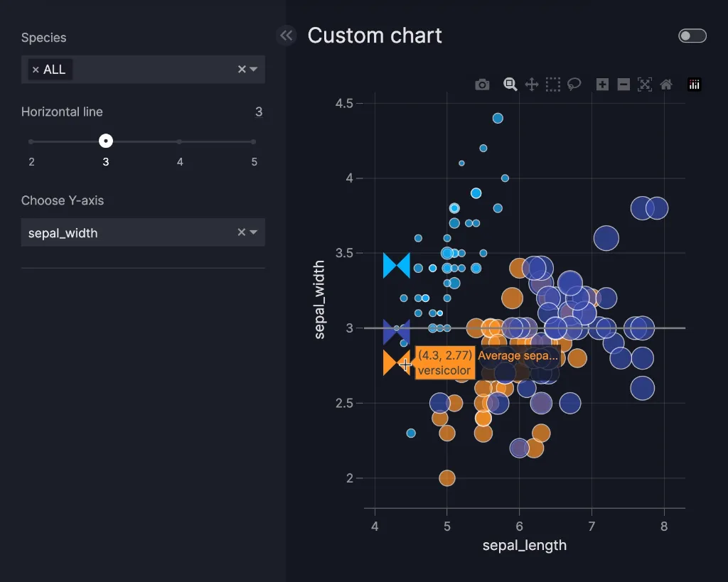Click the Autoscale icon in modebar
The width and height of the screenshot is (728, 582).
coord(645,85)
